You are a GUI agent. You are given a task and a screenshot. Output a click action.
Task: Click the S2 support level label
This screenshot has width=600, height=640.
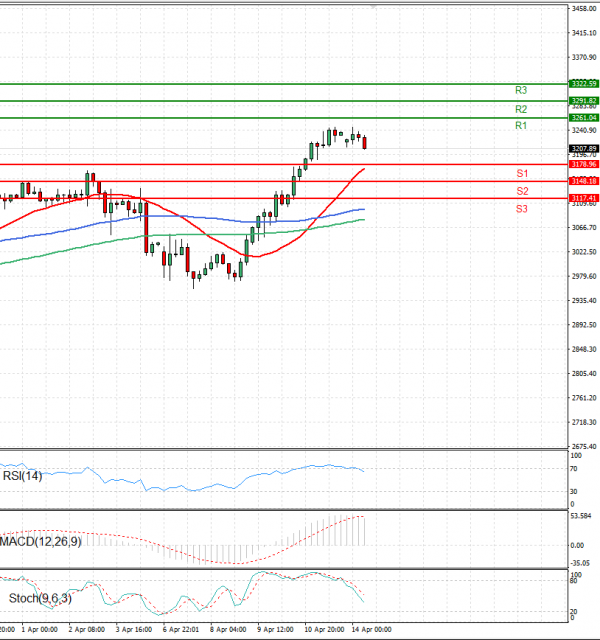pyautogui.click(x=522, y=191)
